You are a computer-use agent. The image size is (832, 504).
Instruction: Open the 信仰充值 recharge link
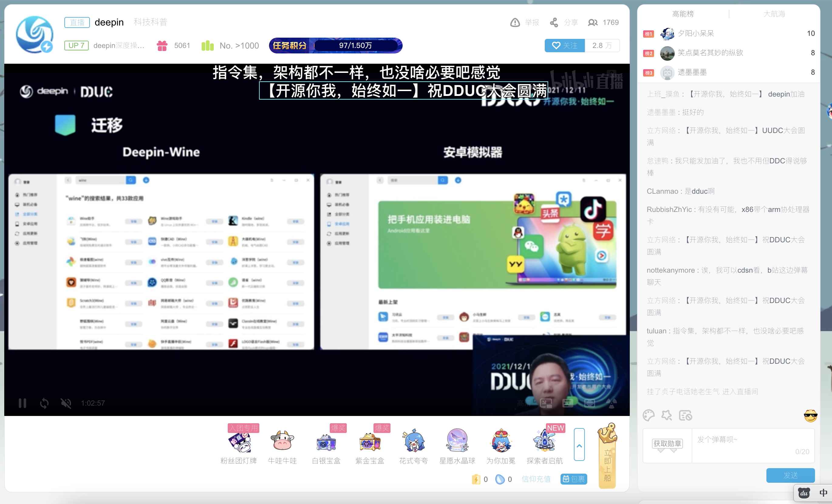[536, 479]
